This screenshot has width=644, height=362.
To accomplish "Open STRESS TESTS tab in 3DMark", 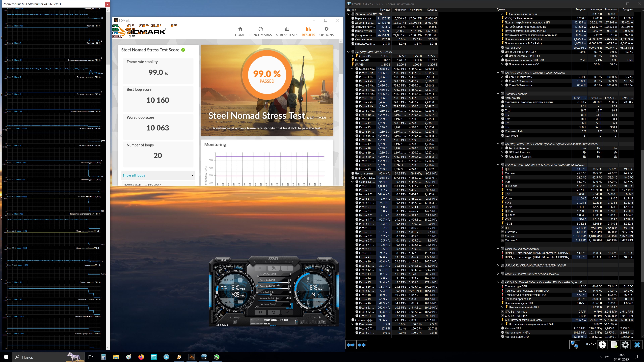I will coord(286,32).
